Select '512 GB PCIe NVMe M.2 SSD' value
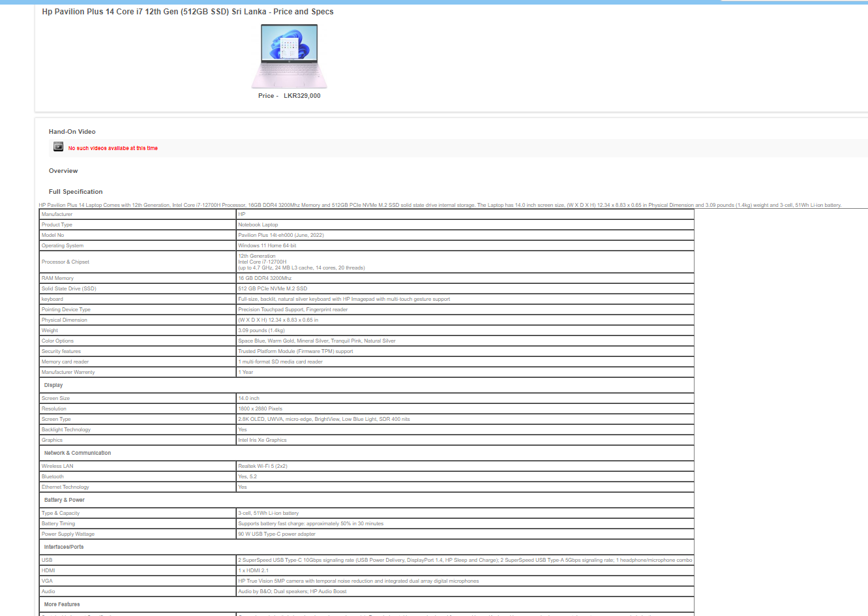Image resolution: width=868 pixels, height=616 pixels. click(x=273, y=288)
